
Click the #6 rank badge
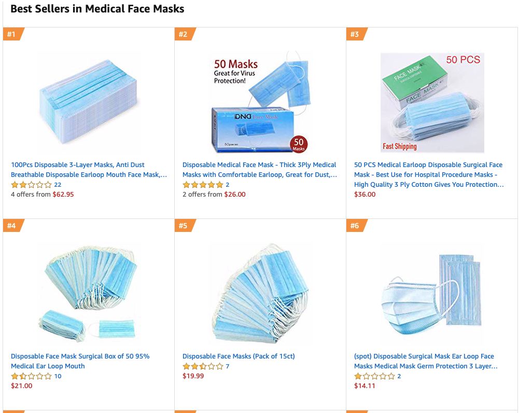tap(355, 226)
